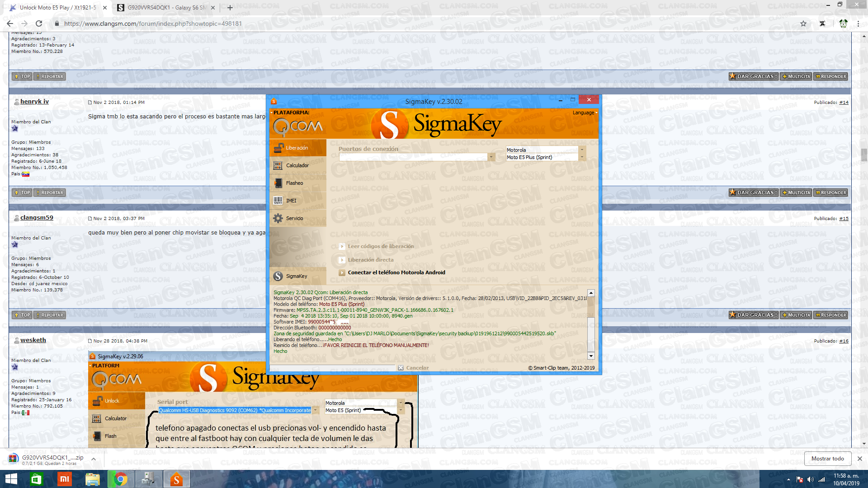Click the Cancelar X icon in SigmaKey
Screen dimensions: 868x488
coord(401,368)
